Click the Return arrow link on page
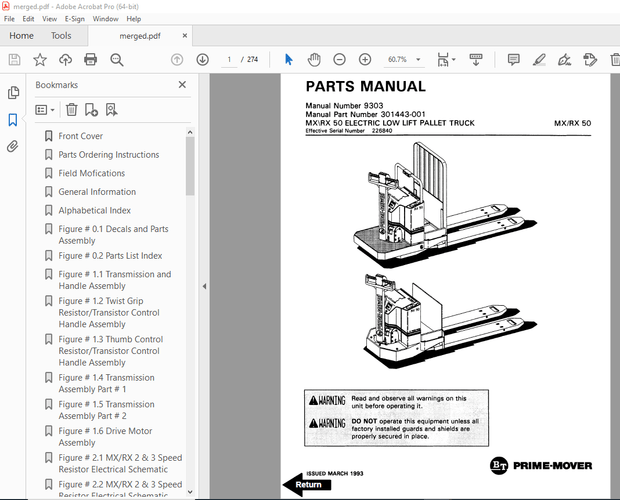Viewport: 620px width, 500px height. point(307,485)
